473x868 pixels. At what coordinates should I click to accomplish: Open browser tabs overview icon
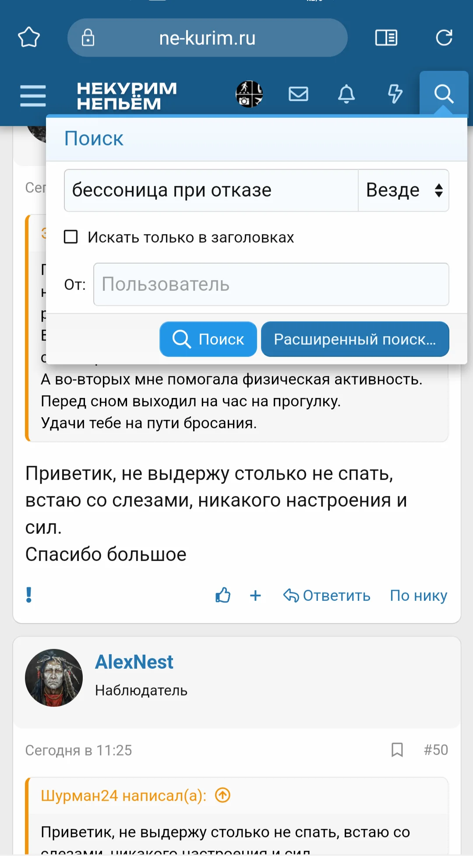[386, 38]
